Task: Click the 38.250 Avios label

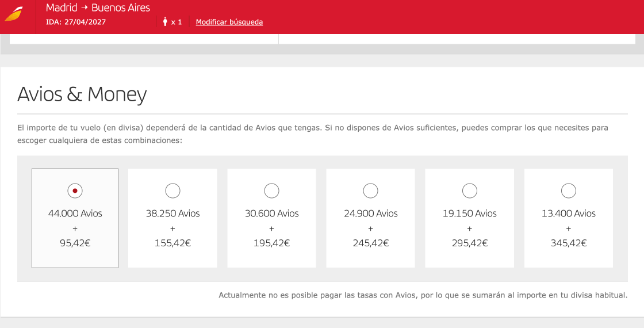Action: [x=172, y=213]
